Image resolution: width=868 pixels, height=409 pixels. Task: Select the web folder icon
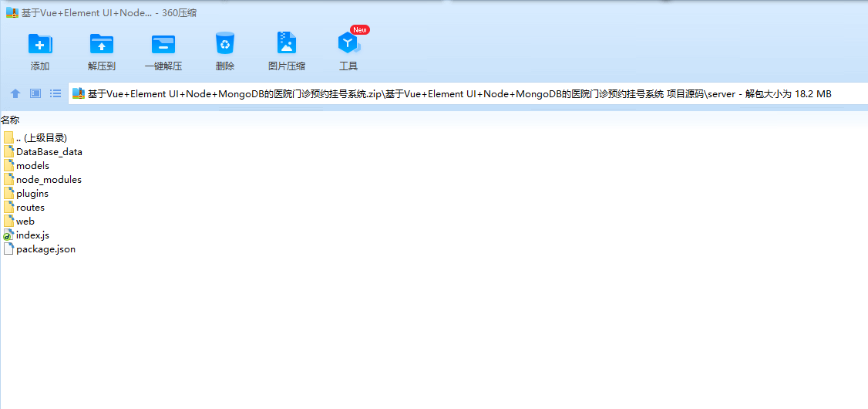(8, 221)
